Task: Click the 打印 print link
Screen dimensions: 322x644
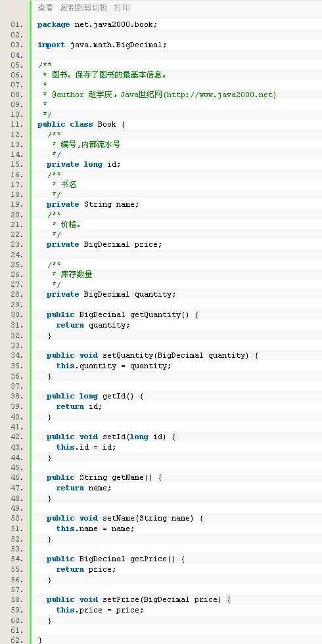Action: point(122,7)
